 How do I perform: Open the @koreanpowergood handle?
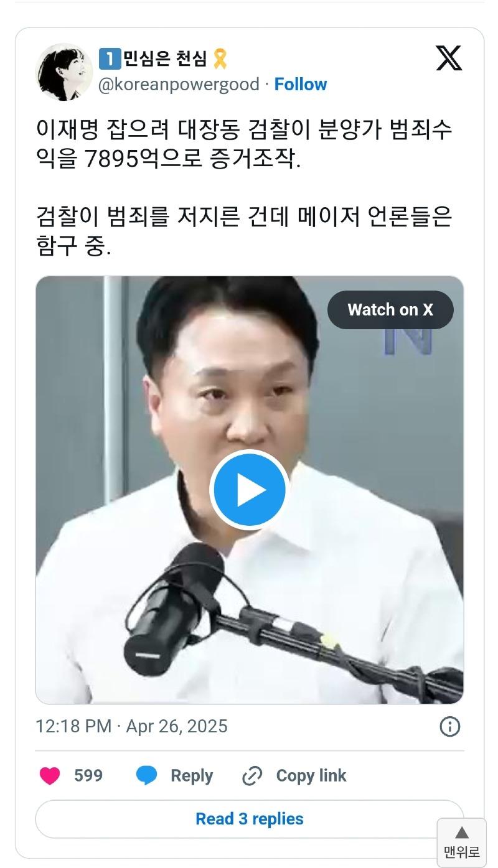[179, 84]
